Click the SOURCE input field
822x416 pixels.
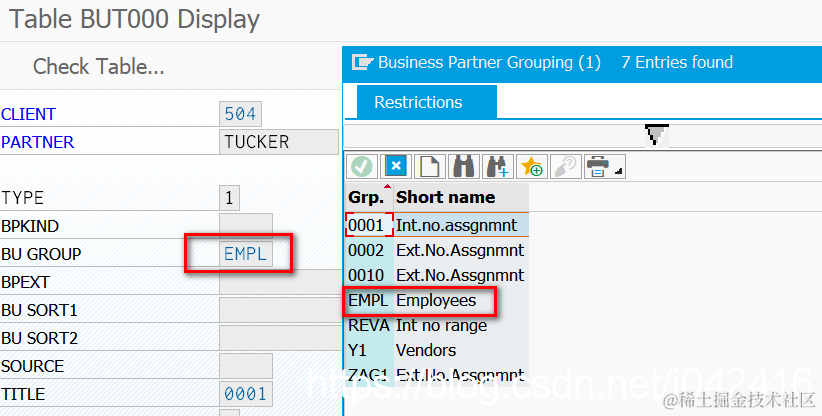(246, 366)
